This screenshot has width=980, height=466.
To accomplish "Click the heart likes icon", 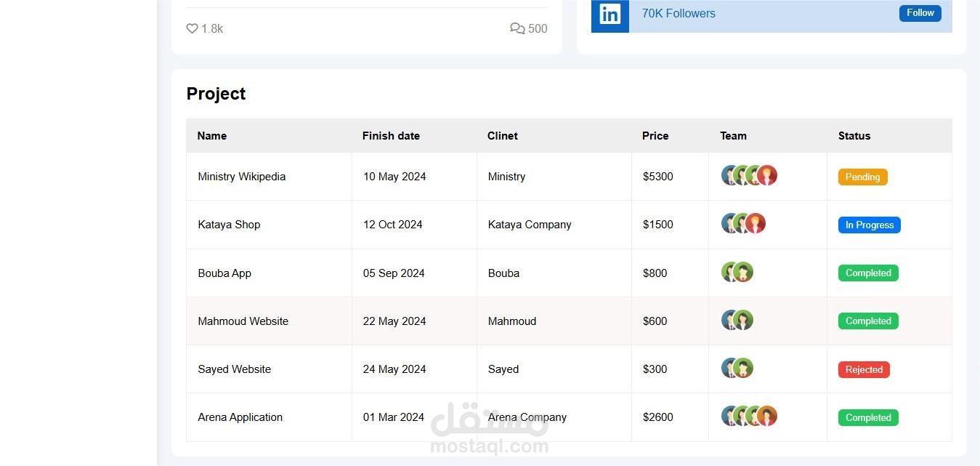I will click(192, 28).
